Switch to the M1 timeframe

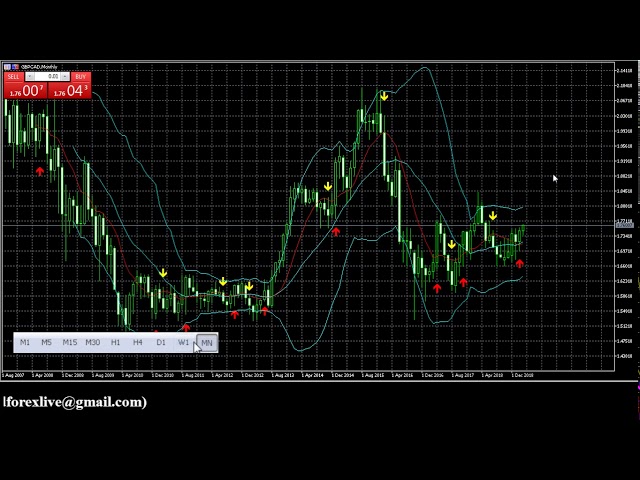(25, 343)
